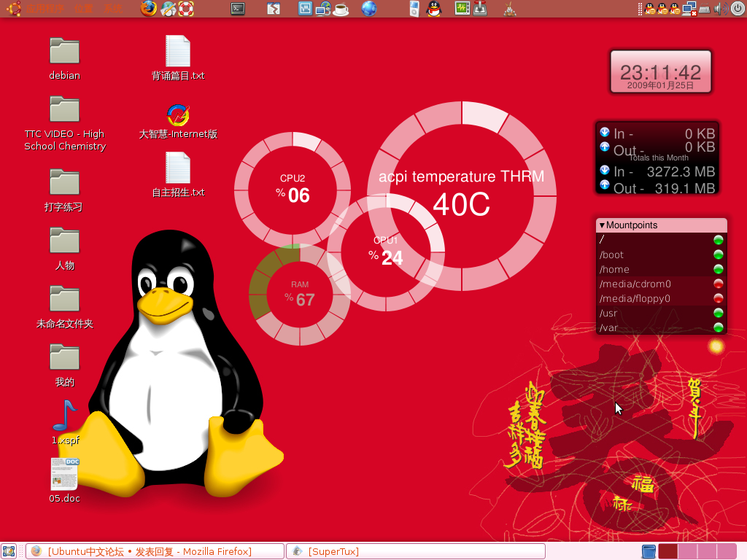This screenshot has width=747, height=560.
Task: Open the 位置 places menu
Action: (84, 9)
